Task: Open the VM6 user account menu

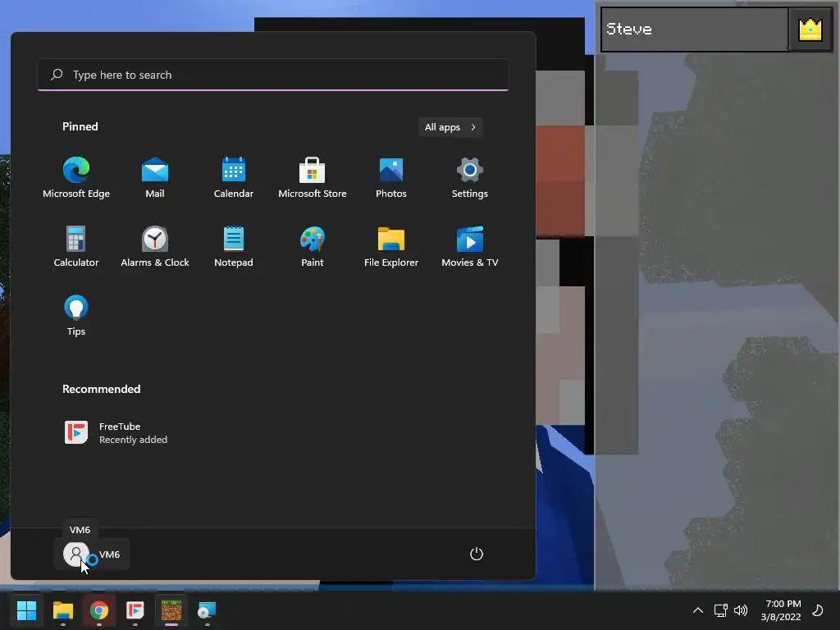Action: pos(92,554)
